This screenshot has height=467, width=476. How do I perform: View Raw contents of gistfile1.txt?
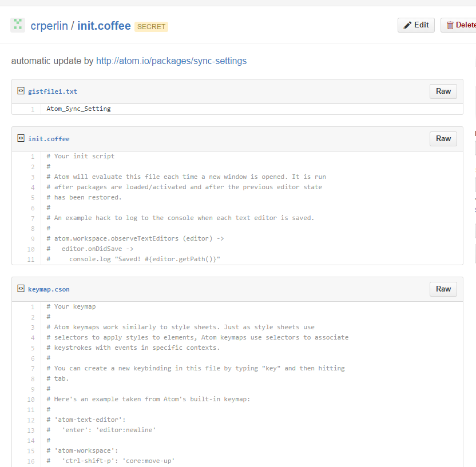pos(443,91)
